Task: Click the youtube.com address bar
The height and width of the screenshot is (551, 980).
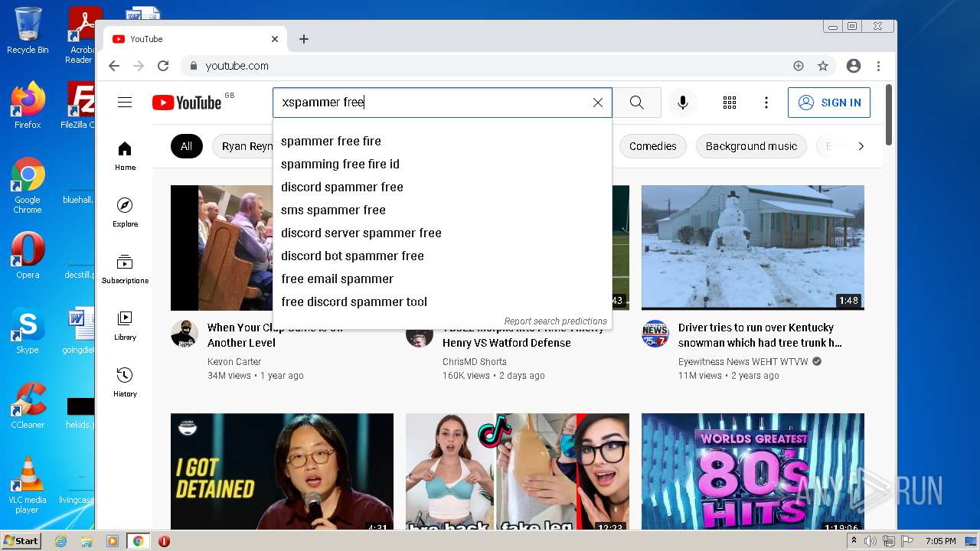Action: click(490, 66)
